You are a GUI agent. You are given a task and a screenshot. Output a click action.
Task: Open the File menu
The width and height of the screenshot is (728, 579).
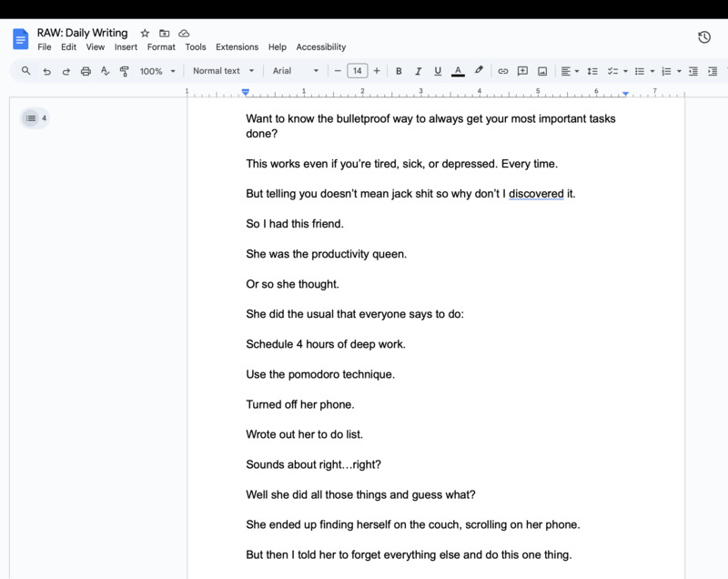(x=44, y=47)
